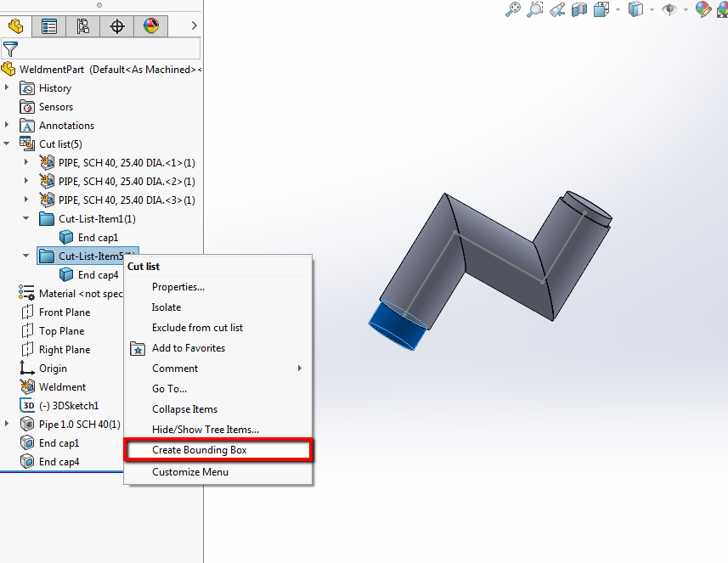Click the Section View icon

point(579,9)
